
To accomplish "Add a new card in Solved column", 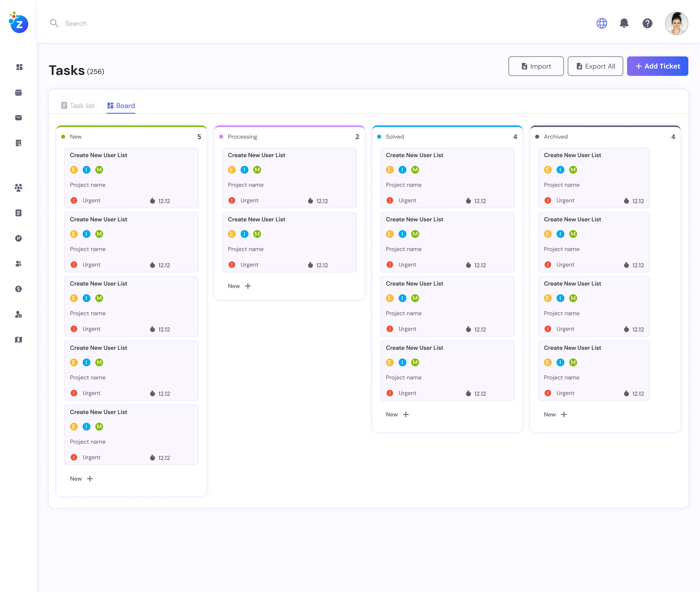I will pyautogui.click(x=397, y=414).
